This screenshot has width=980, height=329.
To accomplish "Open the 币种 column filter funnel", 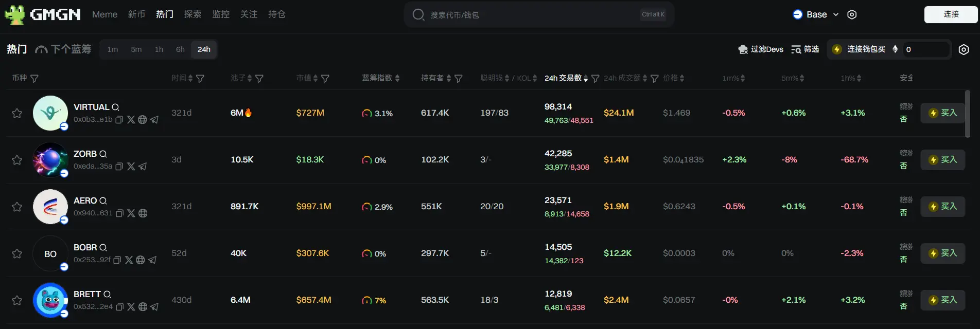I will click(34, 79).
